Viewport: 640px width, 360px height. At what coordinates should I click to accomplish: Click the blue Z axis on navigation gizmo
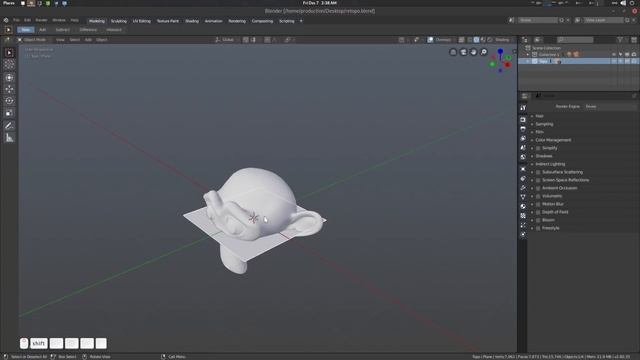(x=500, y=51)
